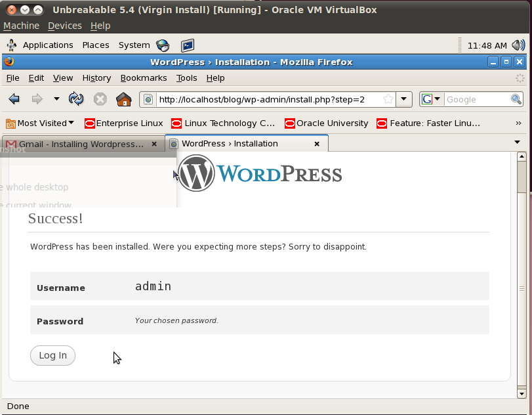Close the WordPress › Installation tab
The height and width of the screenshot is (415, 532).
[317, 144]
